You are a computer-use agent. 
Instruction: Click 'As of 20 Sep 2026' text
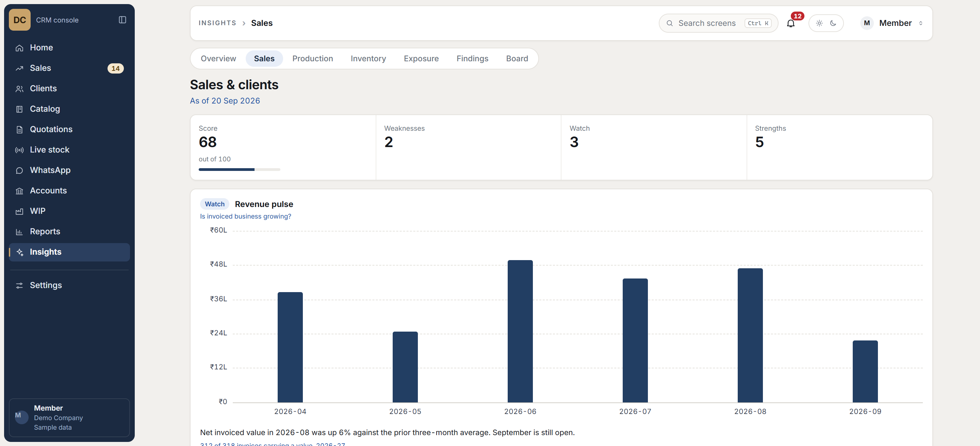tap(225, 101)
